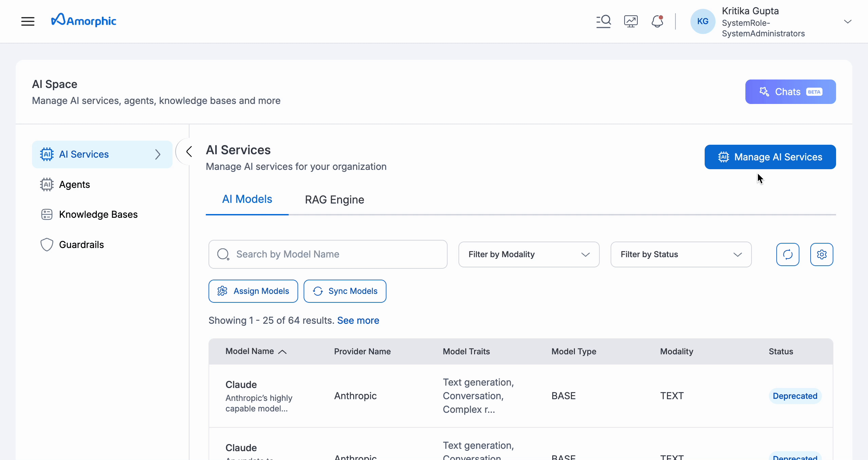The image size is (868, 460).
Task: Open Chats beta feature
Action: pos(790,91)
